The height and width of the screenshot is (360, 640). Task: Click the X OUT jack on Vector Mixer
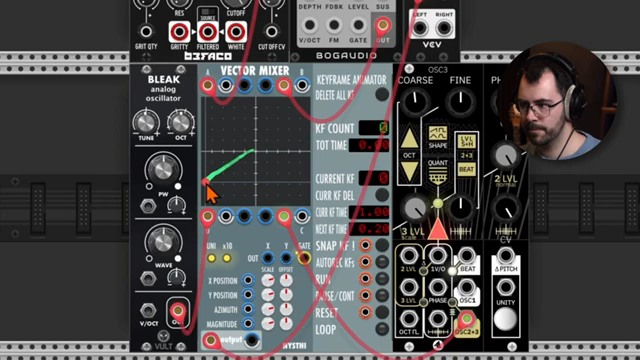(268, 258)
